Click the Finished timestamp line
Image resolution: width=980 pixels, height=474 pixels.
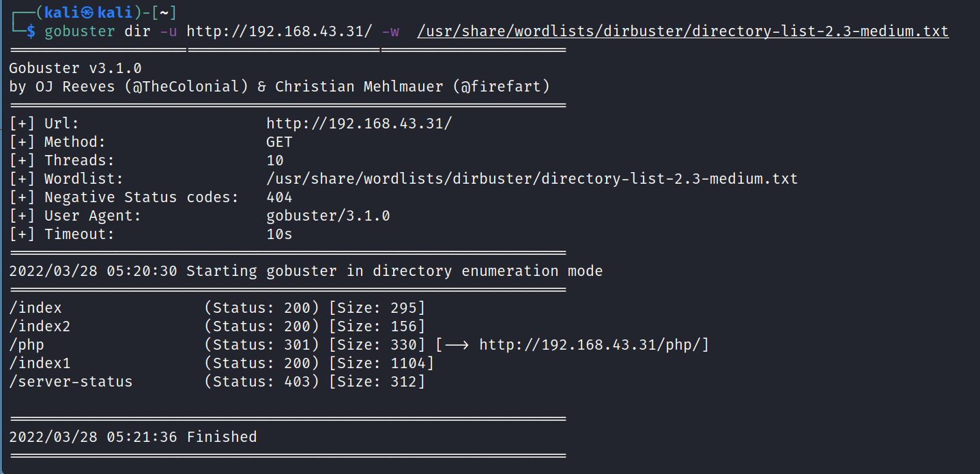point(133,437)
